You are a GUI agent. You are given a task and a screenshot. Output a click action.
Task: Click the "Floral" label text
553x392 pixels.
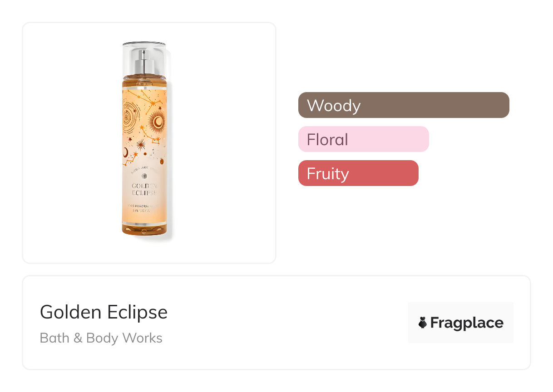pyautogui.click(x=327, y=139)
